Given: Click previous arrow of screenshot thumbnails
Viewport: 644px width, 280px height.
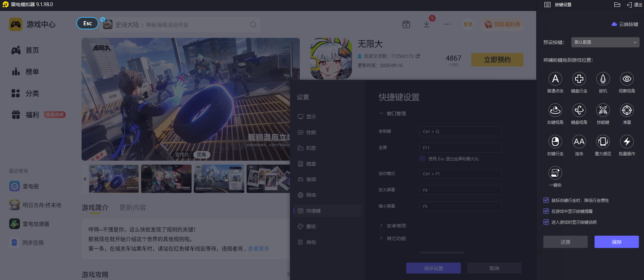Looking at the screenshot, I should [x=85, y=179].
